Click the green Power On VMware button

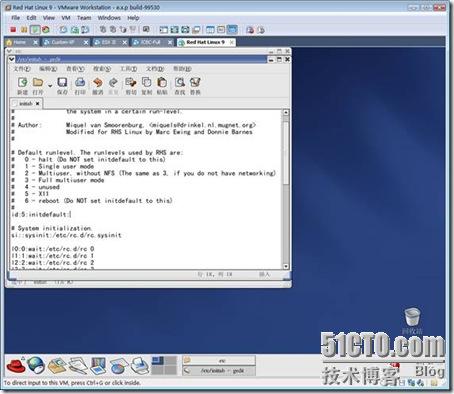point(35,30)
